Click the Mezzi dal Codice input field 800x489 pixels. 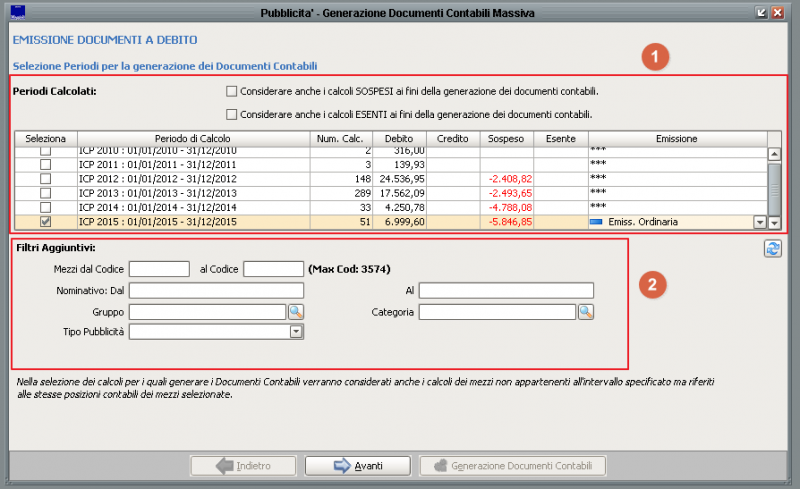coord(159,269)
